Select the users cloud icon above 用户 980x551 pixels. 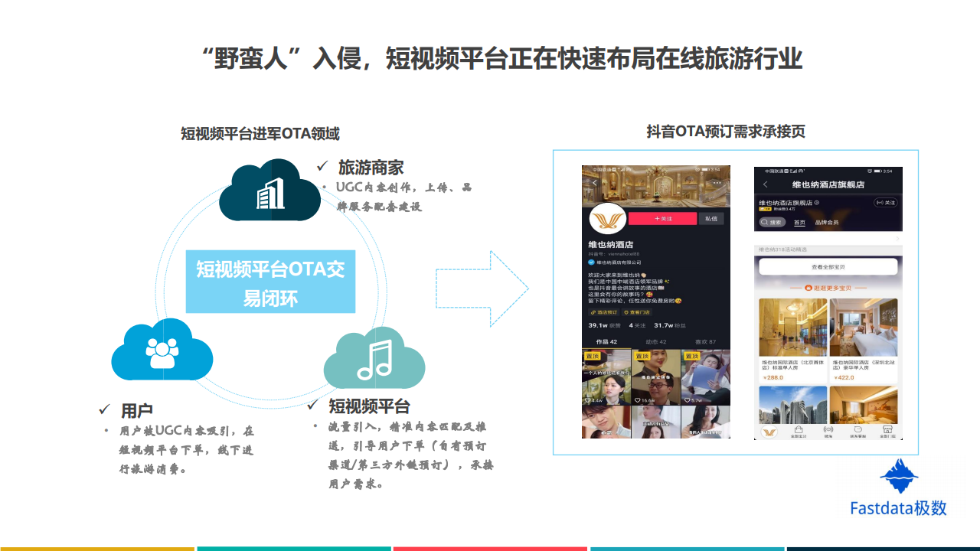point(162,351)
